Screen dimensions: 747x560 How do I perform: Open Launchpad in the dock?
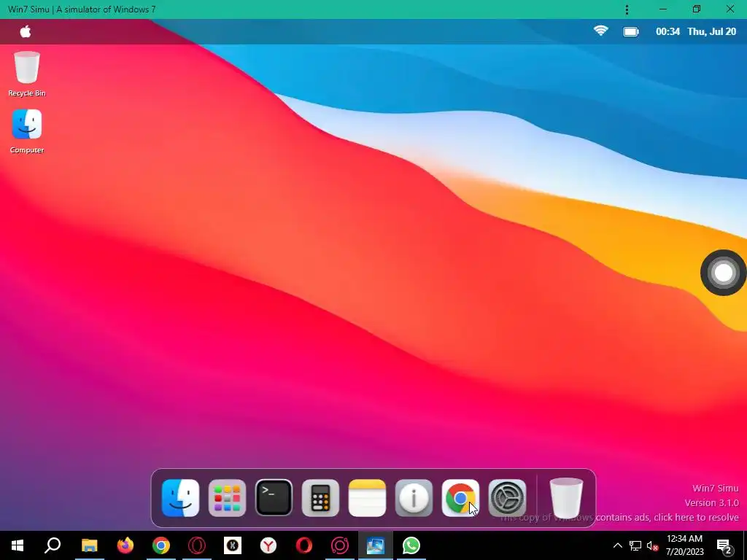[227, 497]
